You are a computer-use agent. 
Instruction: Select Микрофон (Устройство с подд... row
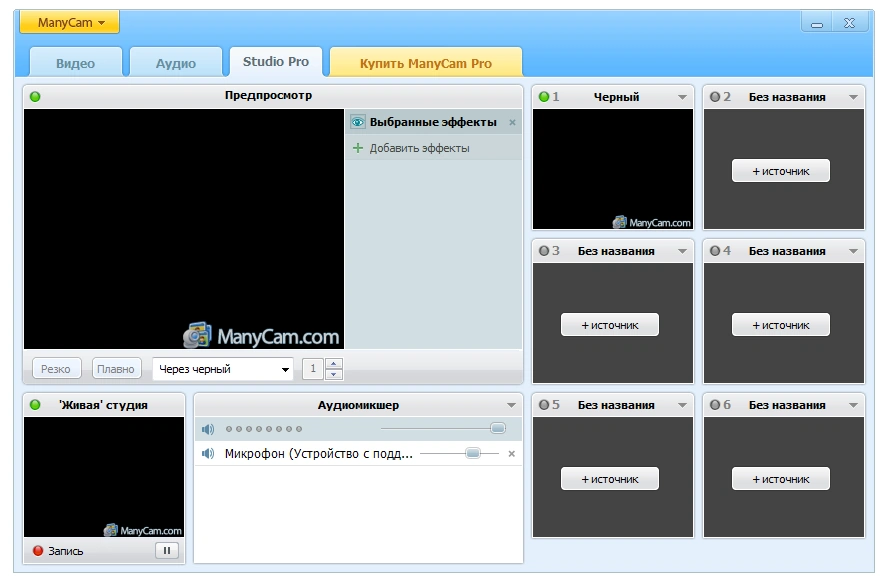coord(358,454)
